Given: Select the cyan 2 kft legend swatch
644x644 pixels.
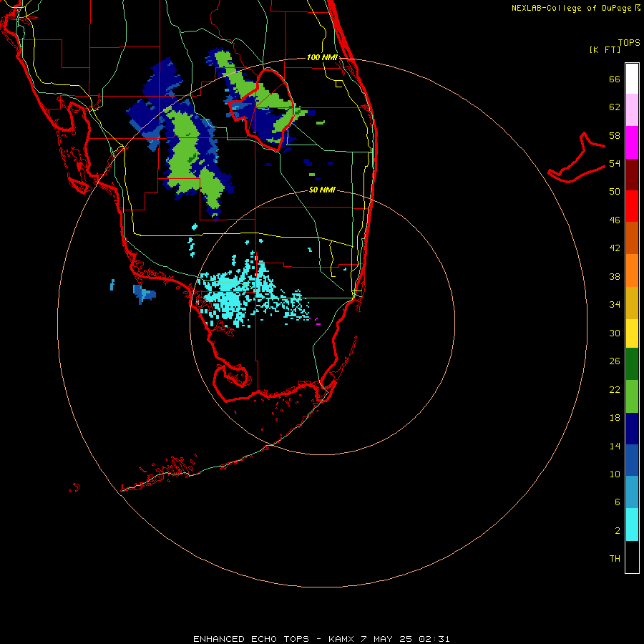Looking at the screenshot, I should (632, 525).
